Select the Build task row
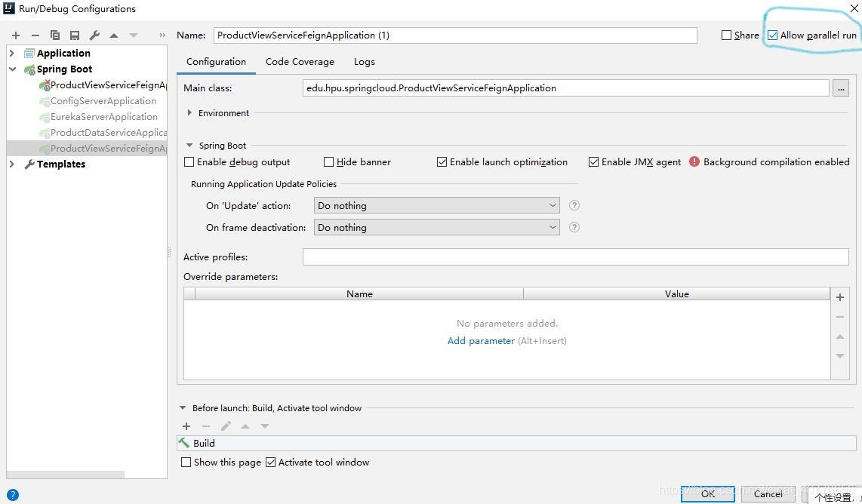This screenshot has width=862, height=504. click(516, 443)
